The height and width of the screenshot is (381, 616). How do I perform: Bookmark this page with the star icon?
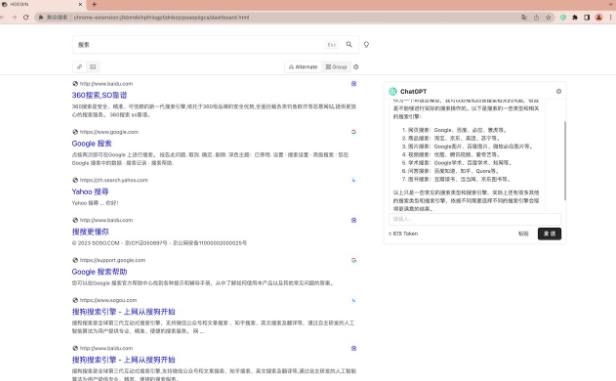pyautogui.click(x=548, y=17)
